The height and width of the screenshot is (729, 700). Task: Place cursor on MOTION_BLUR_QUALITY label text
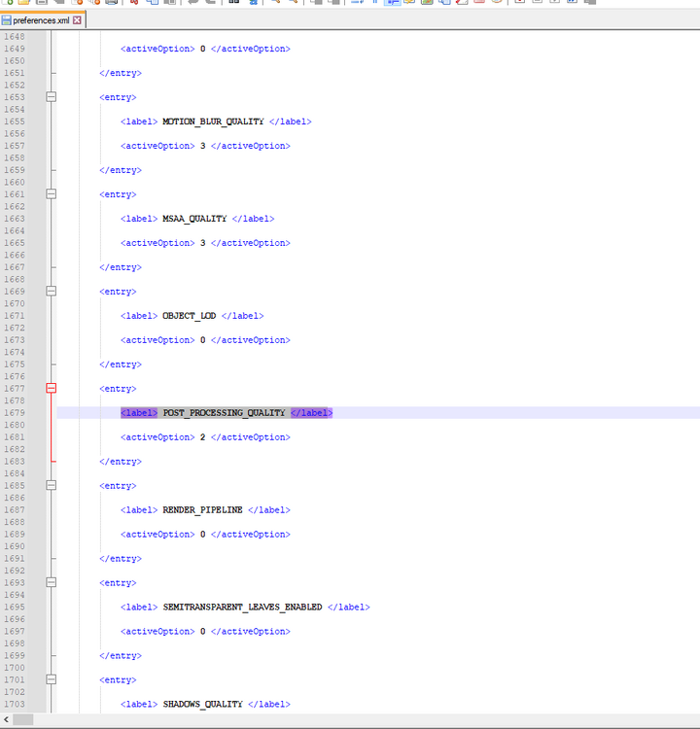click(213, 121)
